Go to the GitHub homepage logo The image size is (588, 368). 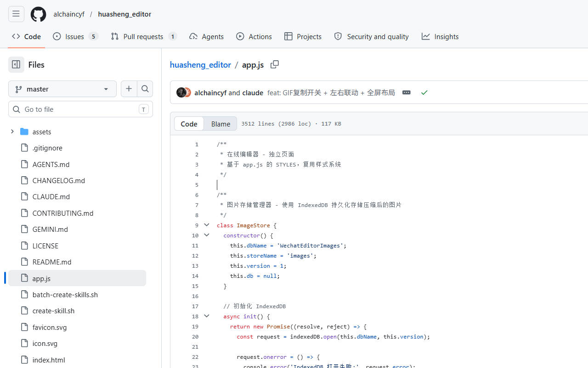coord(38,14)
